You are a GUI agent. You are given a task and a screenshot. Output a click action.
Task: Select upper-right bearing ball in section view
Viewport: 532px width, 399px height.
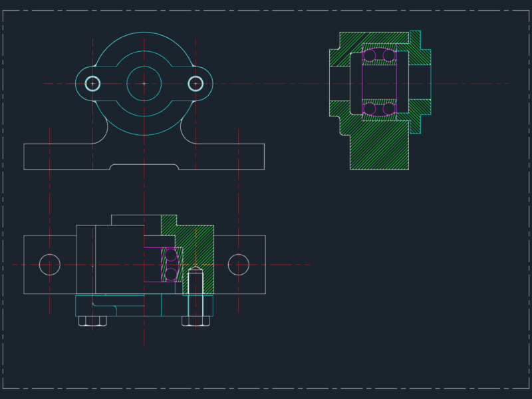point(389,55)
